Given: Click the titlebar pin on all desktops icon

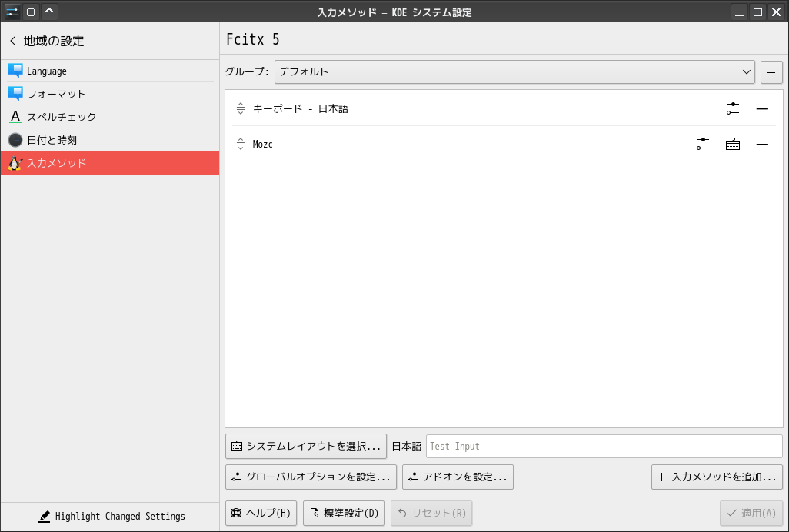Looking at the screenshot, I should [x=32, y=12].
